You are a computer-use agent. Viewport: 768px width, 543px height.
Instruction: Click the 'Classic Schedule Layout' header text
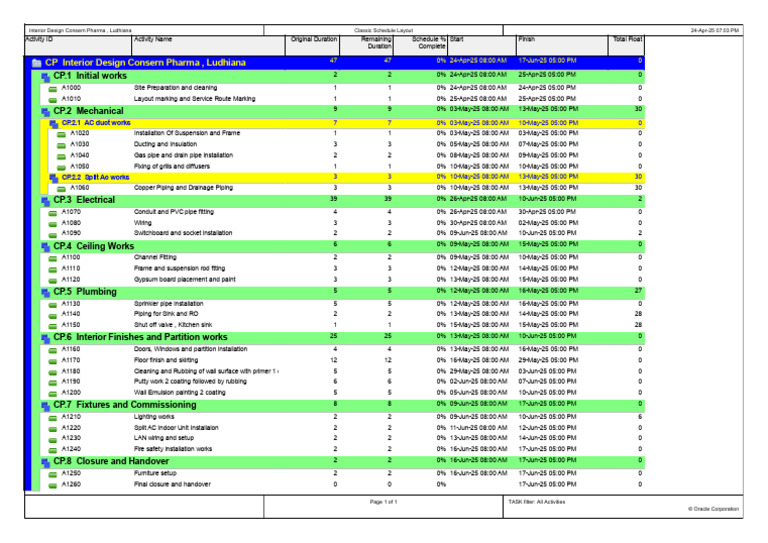(384, 30)
